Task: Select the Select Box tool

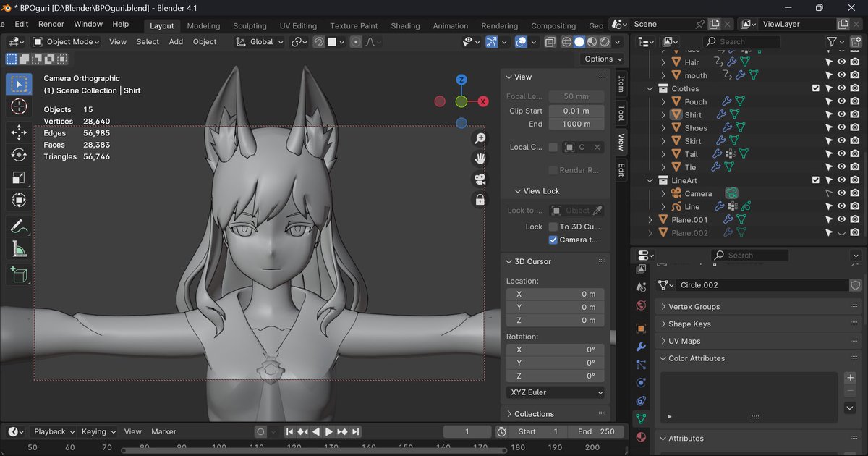Action: 19,84
